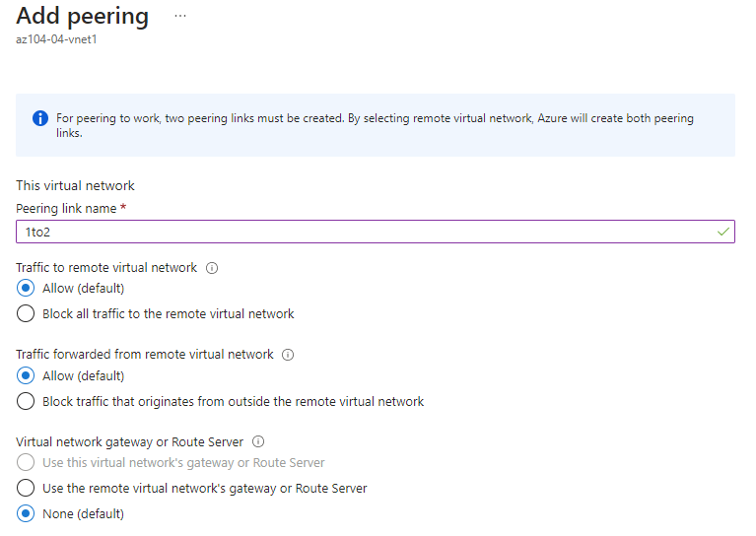Click the Peering link name input field
The width and height of the screenshot is (756, 536).
pos(376,232)
